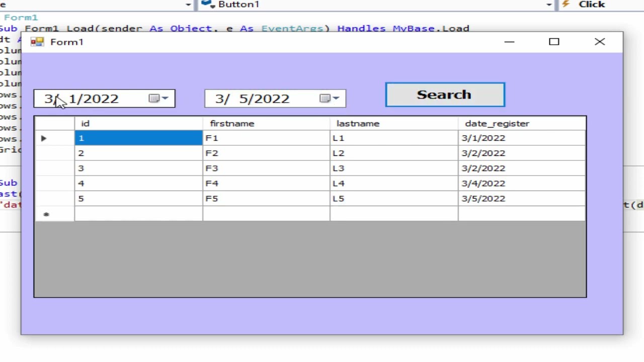
Task: Maximize the Form1 window
Action: [554, 42]
